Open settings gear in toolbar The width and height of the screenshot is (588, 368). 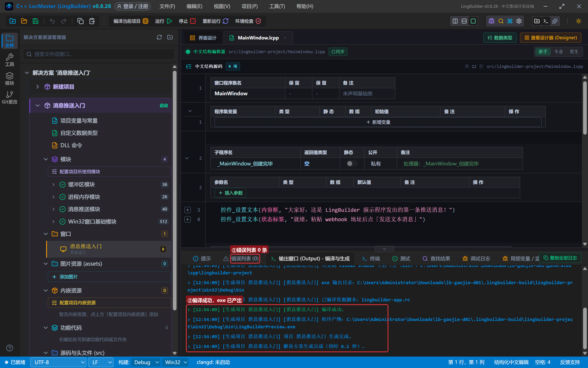pos(519,21)
